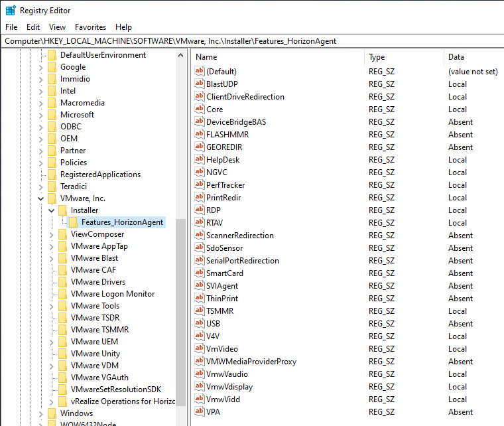Click the ab icon next to Core
504x426 pixels.
click(x=200, y=109)
